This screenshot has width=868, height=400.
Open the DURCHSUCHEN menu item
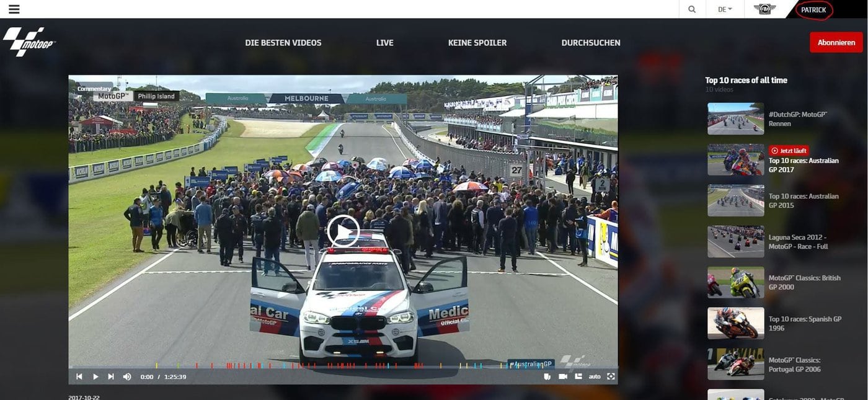591,43
